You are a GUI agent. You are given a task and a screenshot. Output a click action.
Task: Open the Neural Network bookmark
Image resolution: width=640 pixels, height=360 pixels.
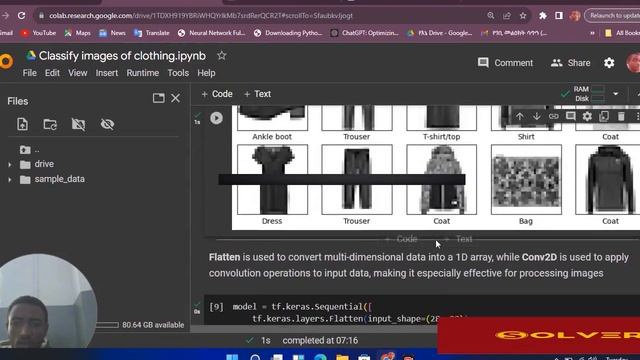click(x=211, y=33)
